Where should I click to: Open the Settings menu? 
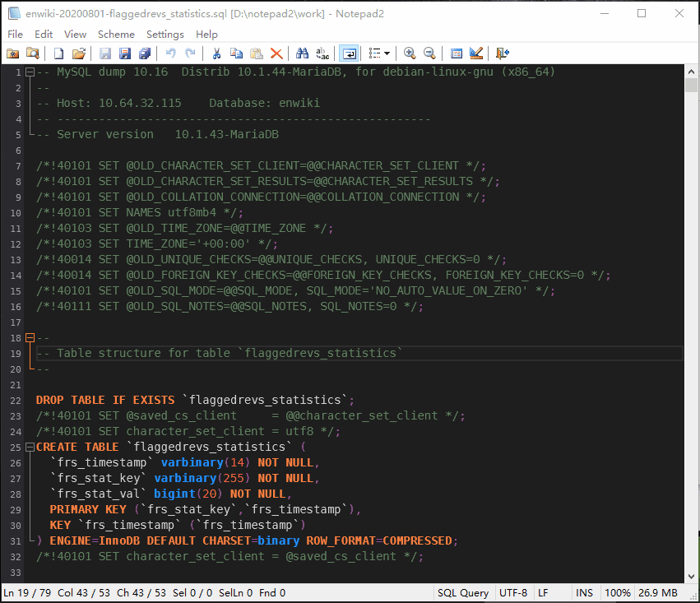(165, 35)
